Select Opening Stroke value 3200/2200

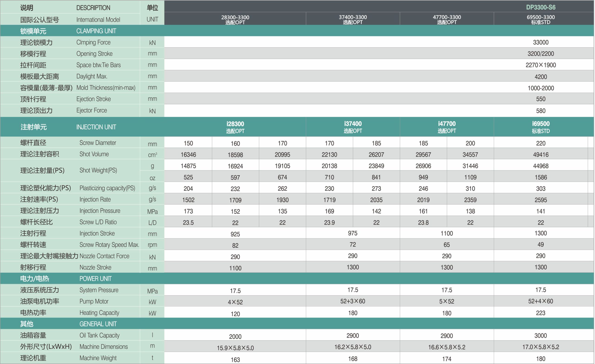point(541,54)
